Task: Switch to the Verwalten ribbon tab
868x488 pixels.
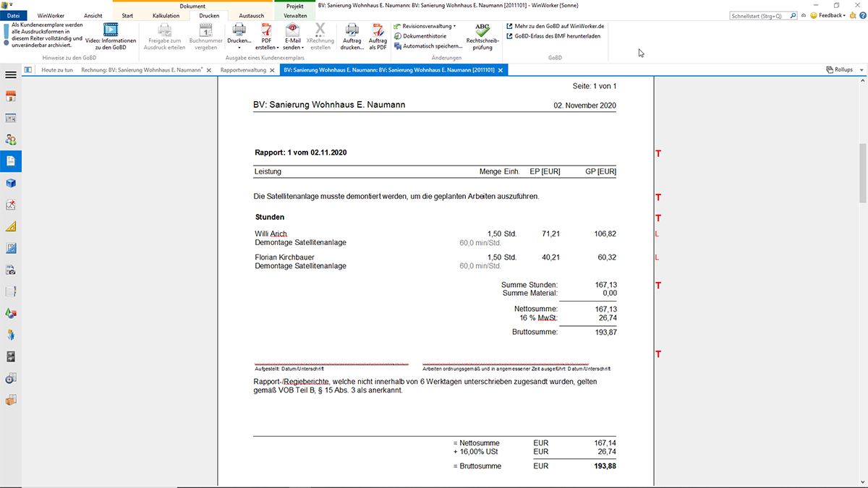Action: click(x=295, y=15)
